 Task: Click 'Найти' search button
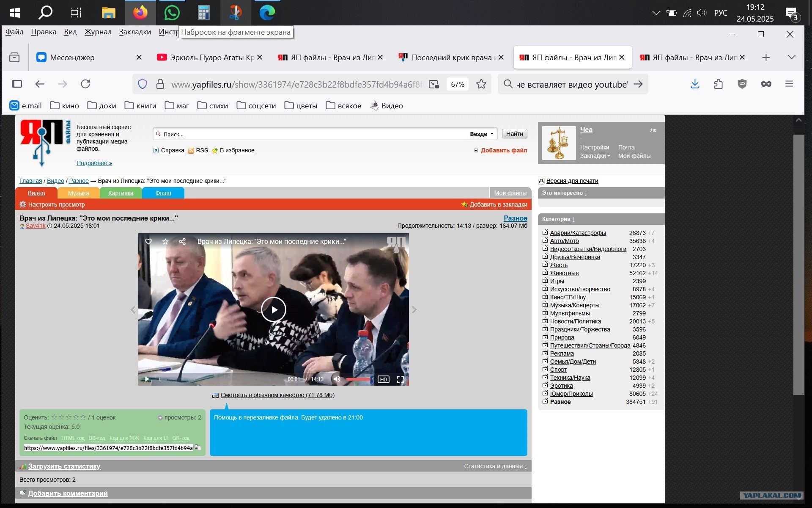tap(515, 134)
